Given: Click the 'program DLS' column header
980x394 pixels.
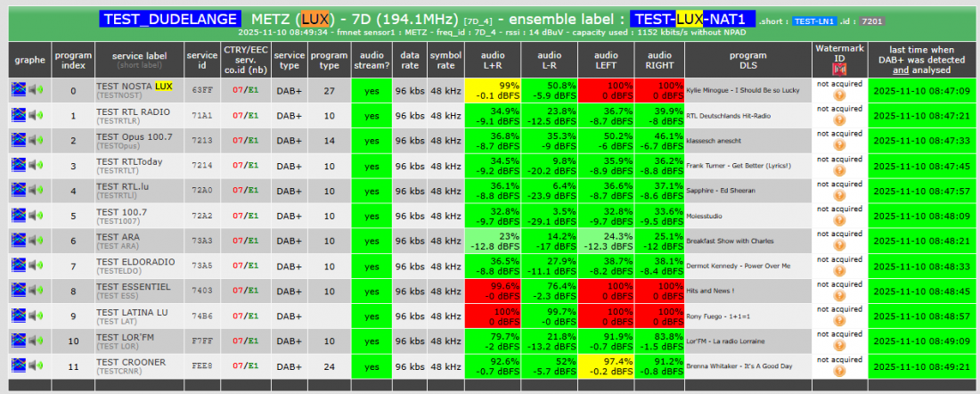Looking at the screenshot, I should point(748,60).
